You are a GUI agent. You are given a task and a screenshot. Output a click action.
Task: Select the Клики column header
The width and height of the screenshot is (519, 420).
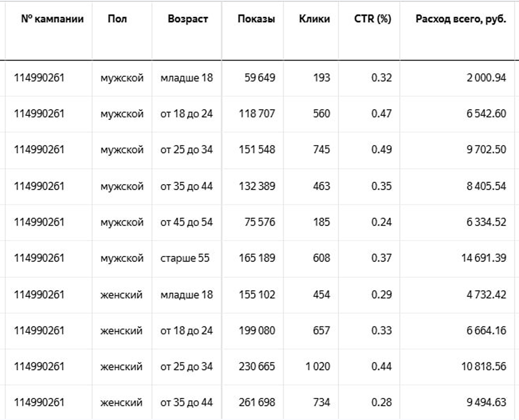[x=314, y=19]
